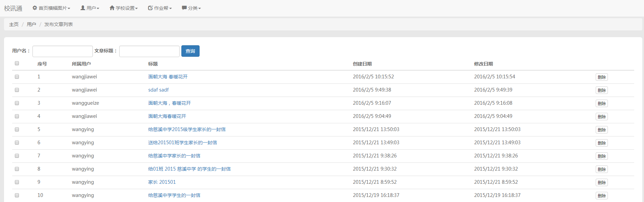Click into the 文章标题 text box
Viewport: 644px width, 202px height.
point(149,51)
